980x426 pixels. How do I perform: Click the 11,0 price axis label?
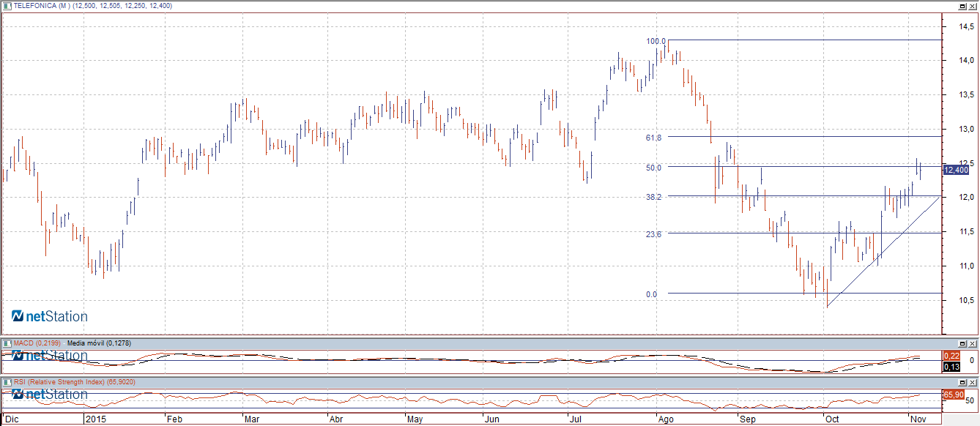[967, 266]
